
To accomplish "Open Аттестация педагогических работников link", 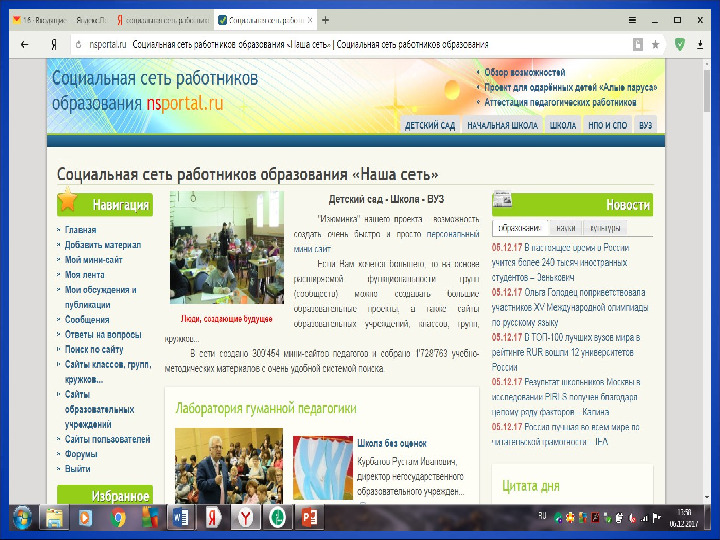I will point(560,102).
